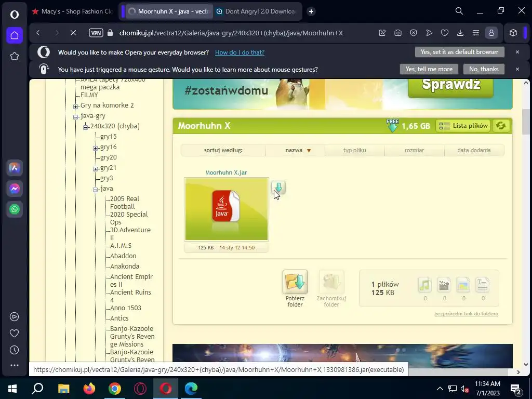Expand the gry21 tree node
532x399 pixels.
(96, 169)
